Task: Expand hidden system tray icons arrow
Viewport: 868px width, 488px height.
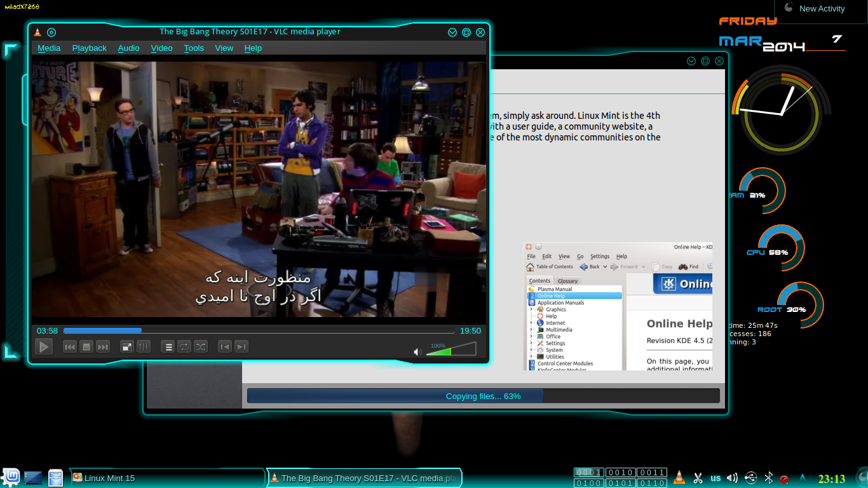Action: 803,478
